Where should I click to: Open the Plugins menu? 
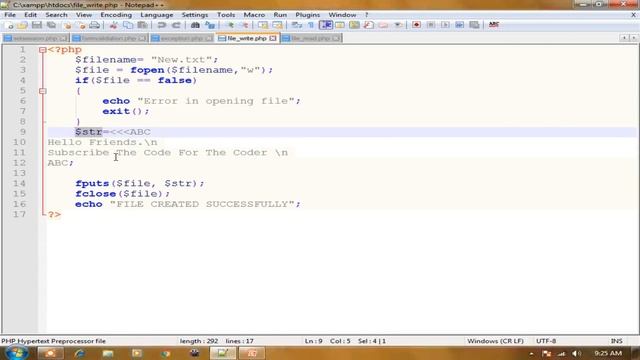pos(308,15)
